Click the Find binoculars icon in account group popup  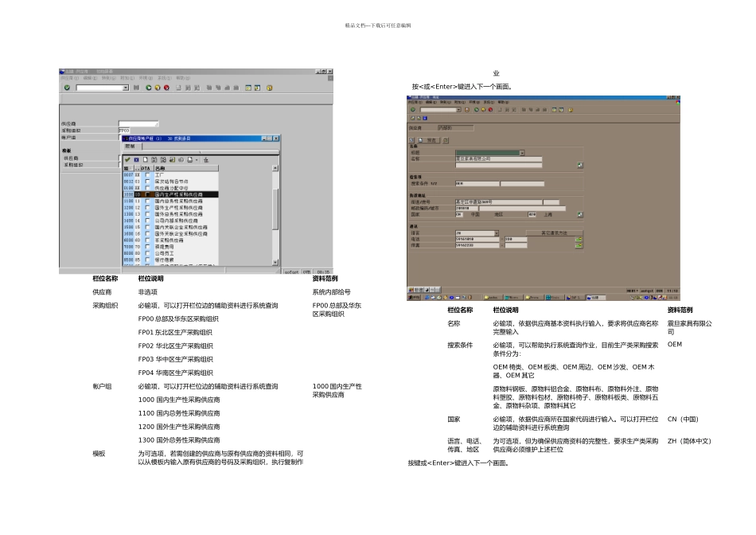tap(154, 160)
